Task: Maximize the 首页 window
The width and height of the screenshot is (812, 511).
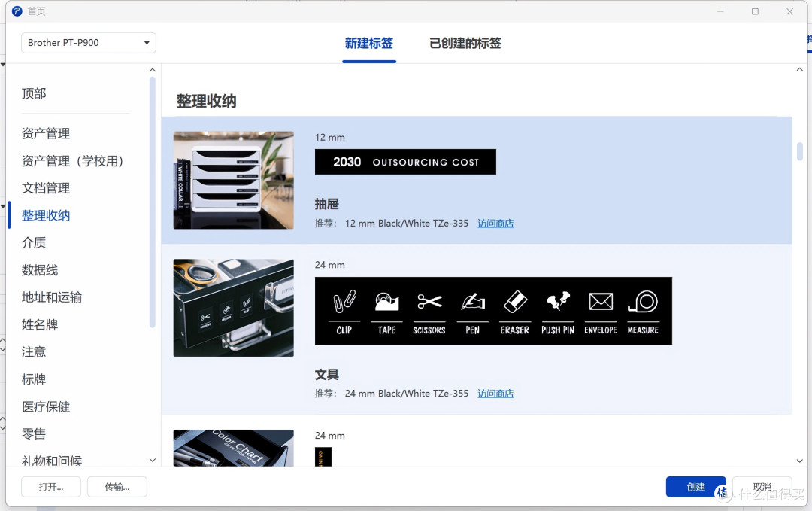Action: 755,11
